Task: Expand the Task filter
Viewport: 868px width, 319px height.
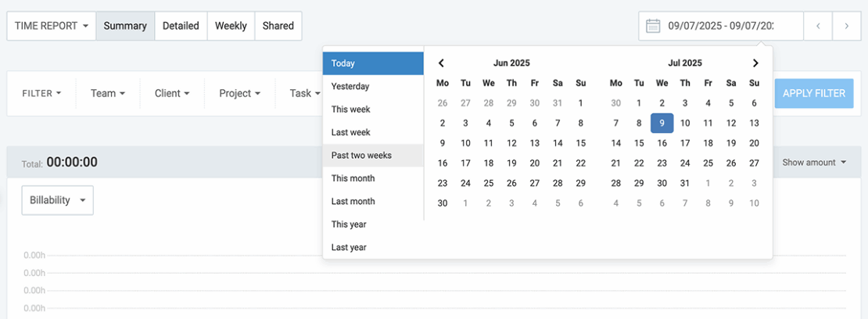Action: [x=305, y=94]
